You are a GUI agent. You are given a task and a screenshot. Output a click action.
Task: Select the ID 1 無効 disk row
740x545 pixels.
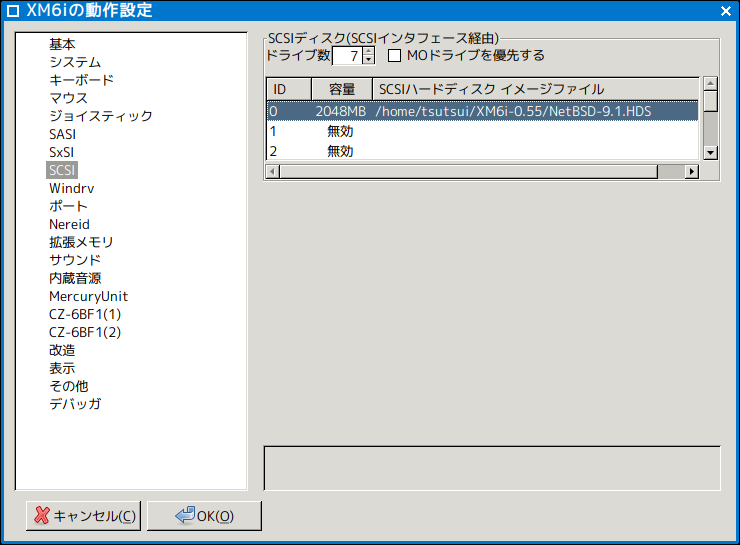click(x=482, y=131)
